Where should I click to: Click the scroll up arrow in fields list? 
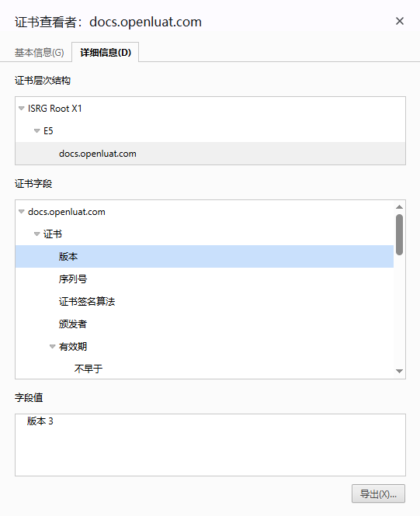coord(400,206)
